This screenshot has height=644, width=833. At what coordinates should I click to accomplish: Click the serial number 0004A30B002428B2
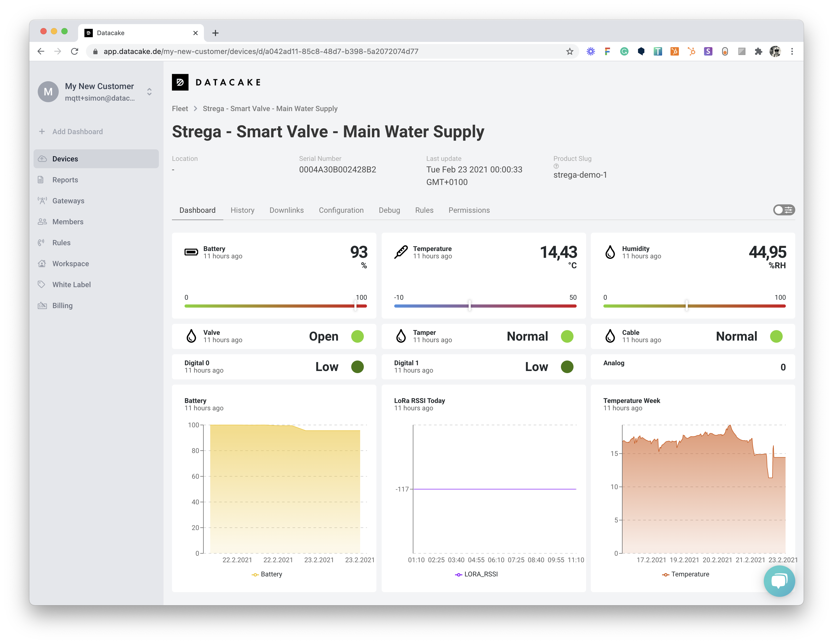[x=338, y=169]
